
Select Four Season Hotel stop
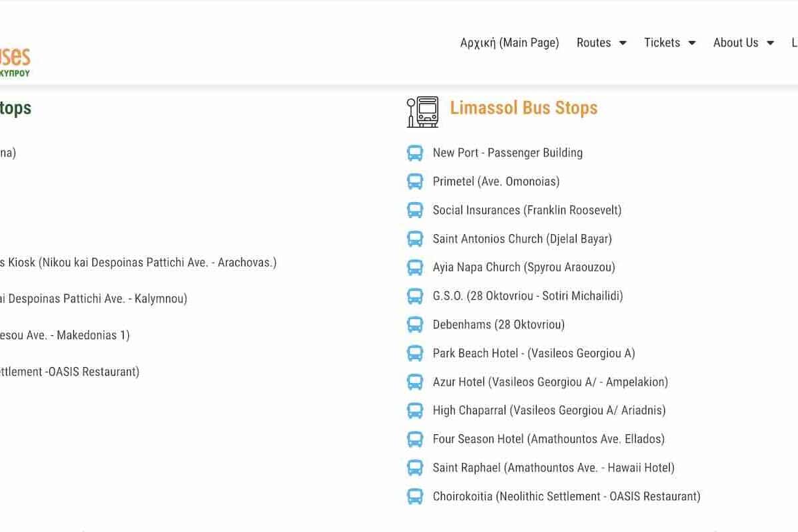[x=548, y=439]
